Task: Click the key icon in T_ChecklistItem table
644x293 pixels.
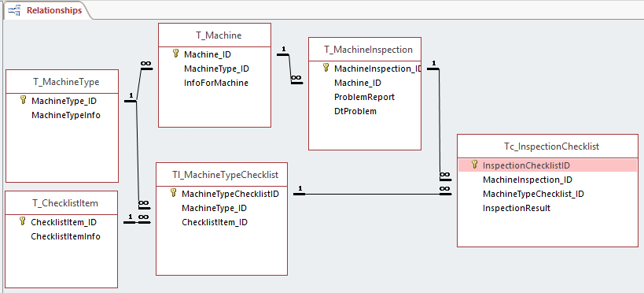Action: [23, 221]
